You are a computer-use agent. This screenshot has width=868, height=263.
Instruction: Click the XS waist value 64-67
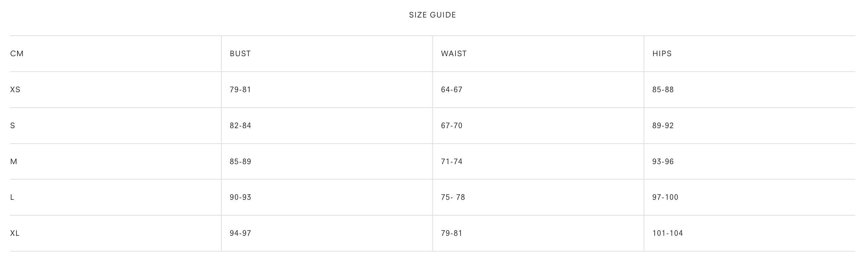point(451,90)
